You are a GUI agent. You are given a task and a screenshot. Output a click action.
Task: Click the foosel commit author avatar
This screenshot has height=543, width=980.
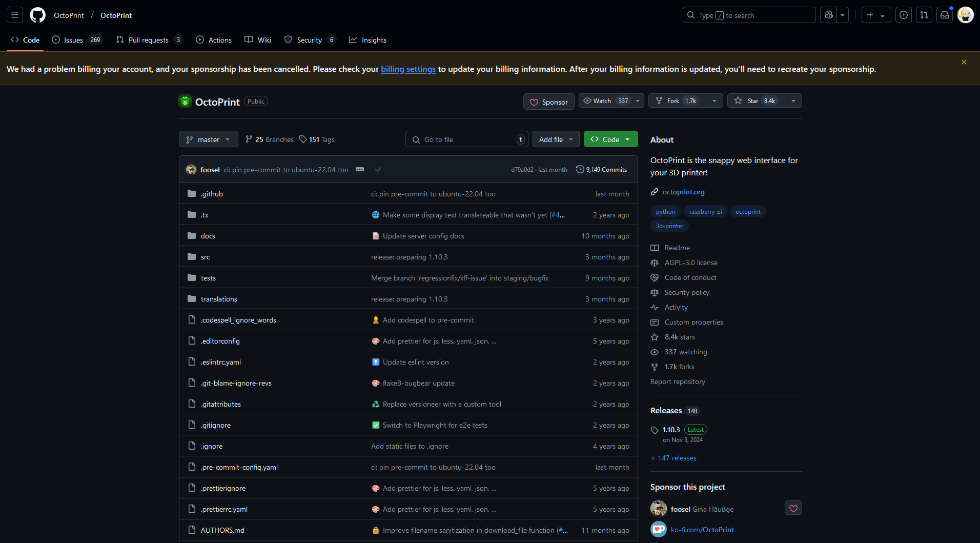click(191, 170)
